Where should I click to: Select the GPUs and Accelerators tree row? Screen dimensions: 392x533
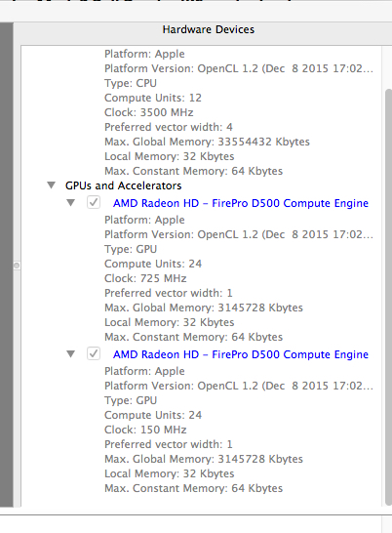click(123, 185)
